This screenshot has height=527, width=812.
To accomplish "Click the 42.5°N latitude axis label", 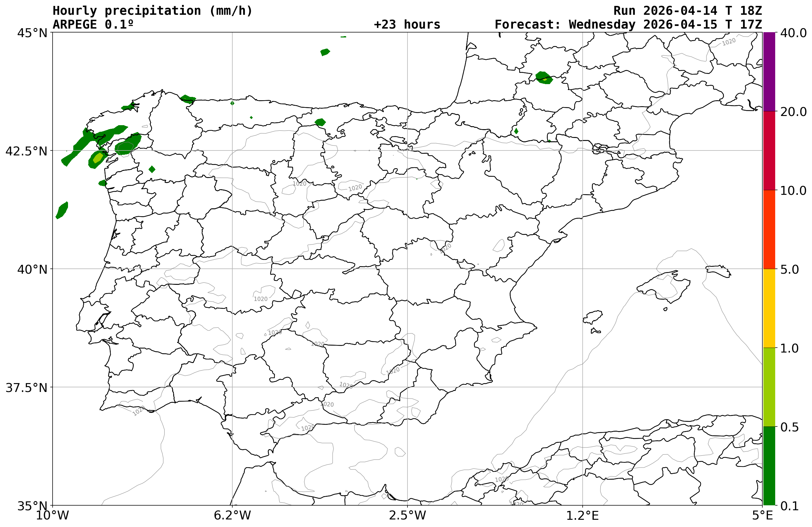I will pyautogui.click(x=26, y=151).
